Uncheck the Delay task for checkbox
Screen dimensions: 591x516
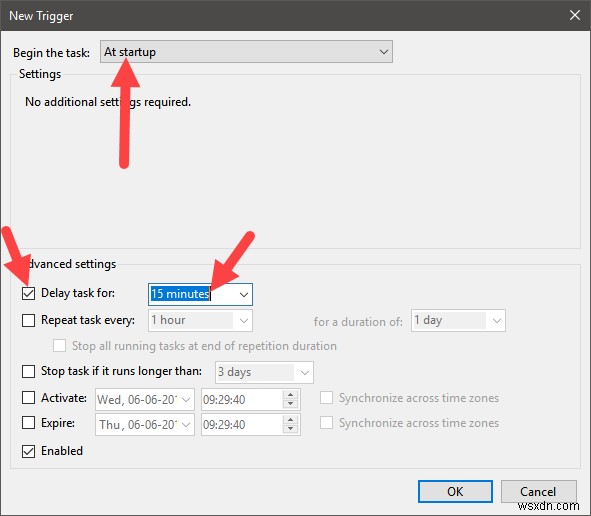(28, 293)
